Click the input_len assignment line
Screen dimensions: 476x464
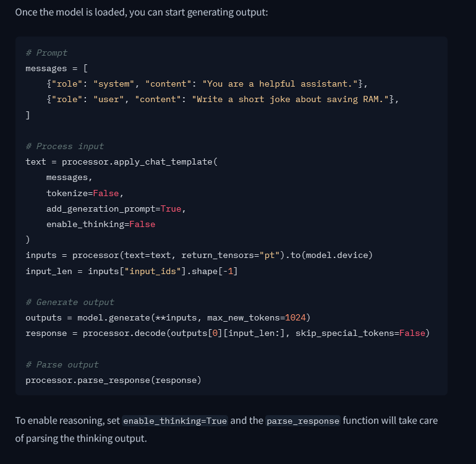[132, 271]
